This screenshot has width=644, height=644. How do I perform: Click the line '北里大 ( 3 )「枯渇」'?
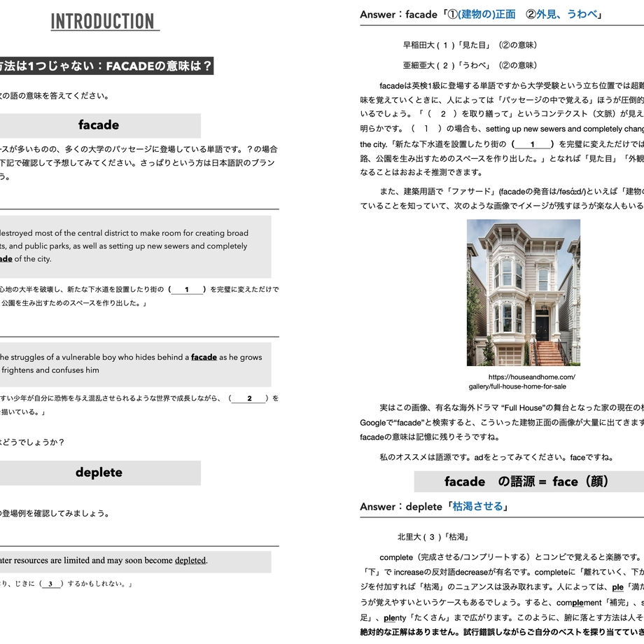434,537
